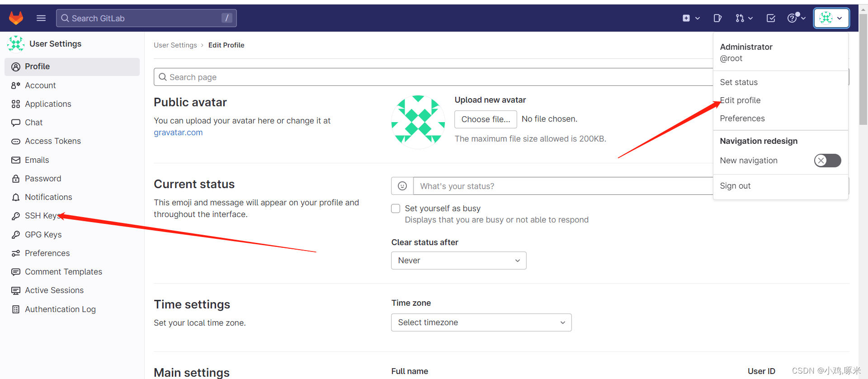This screenshot has width=868, height=379.
Task: Open the To-Do List icon
Action: click(x=770, y=18)
